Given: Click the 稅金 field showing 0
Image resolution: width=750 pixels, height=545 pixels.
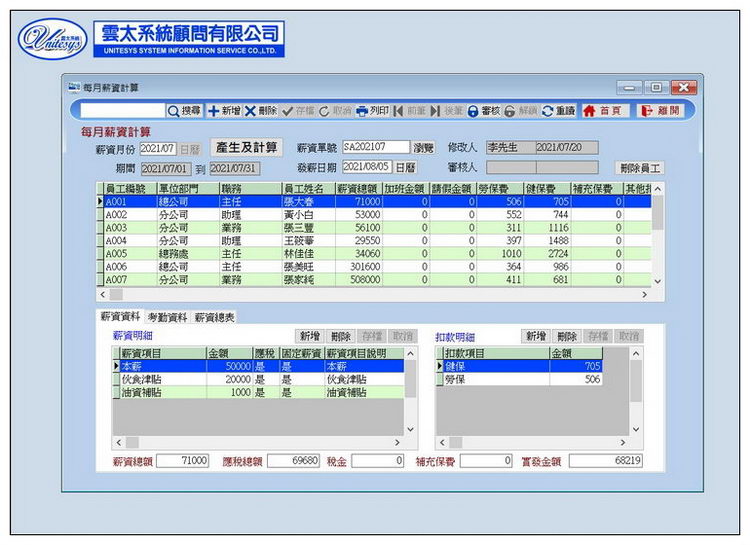Looking at the screenshot, I should click(377, 461).
